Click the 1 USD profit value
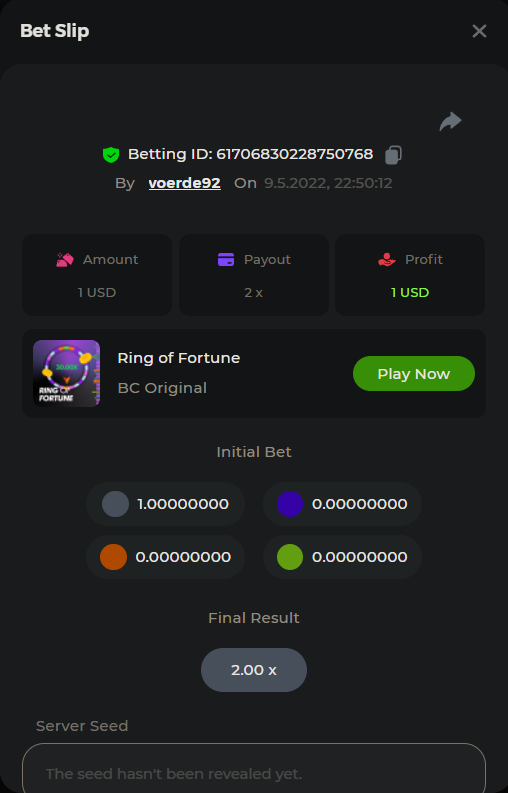This screenshot has height=793, width=508. tap(410, 293)
